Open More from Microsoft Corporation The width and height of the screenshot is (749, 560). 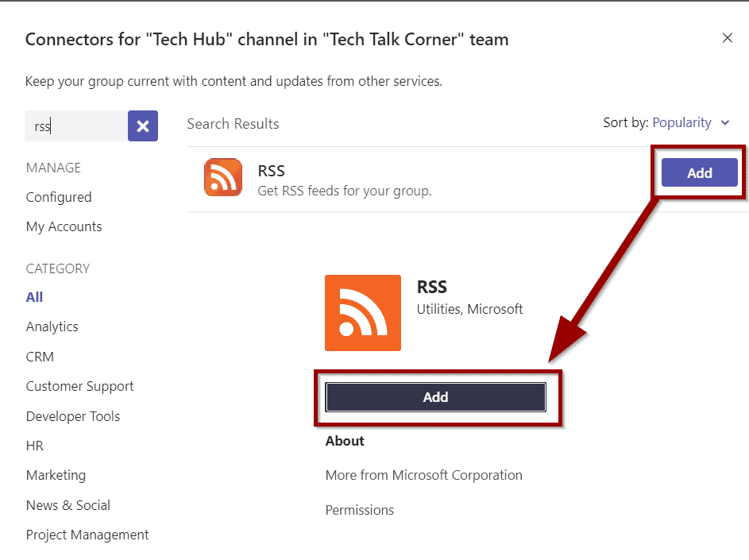point(423,476)
